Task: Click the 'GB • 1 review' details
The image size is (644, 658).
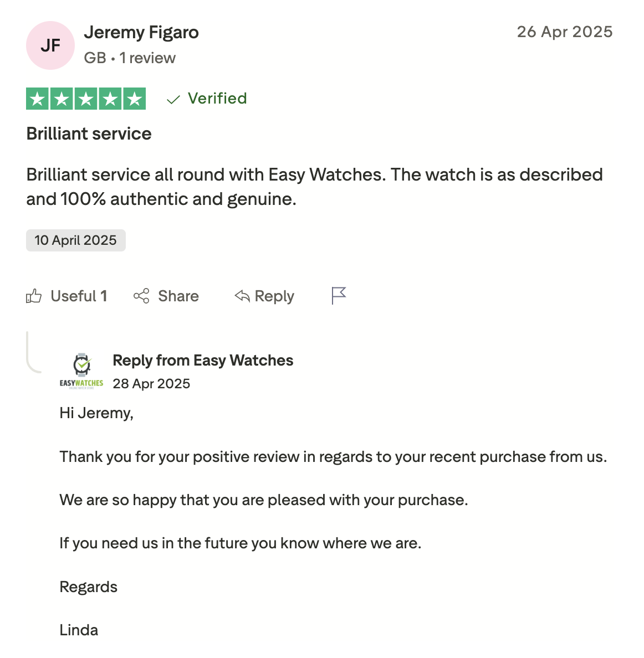Action: click(x=130, y=58)
